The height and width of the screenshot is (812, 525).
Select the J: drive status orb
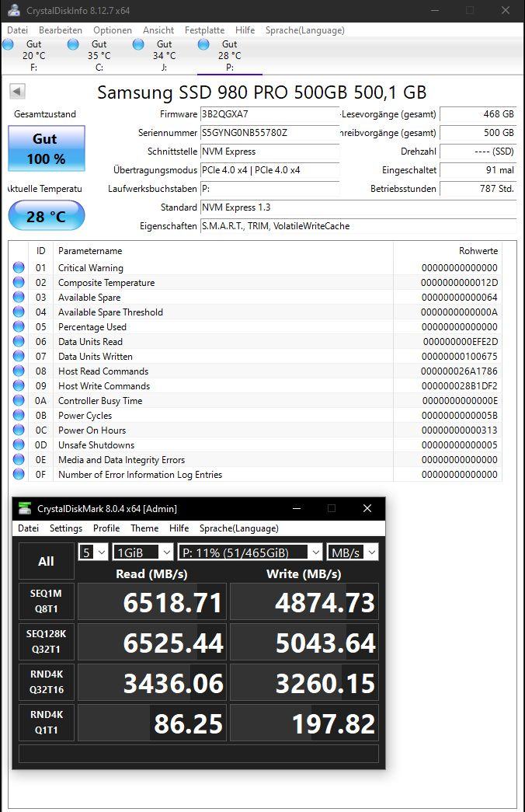click(138, 44)
